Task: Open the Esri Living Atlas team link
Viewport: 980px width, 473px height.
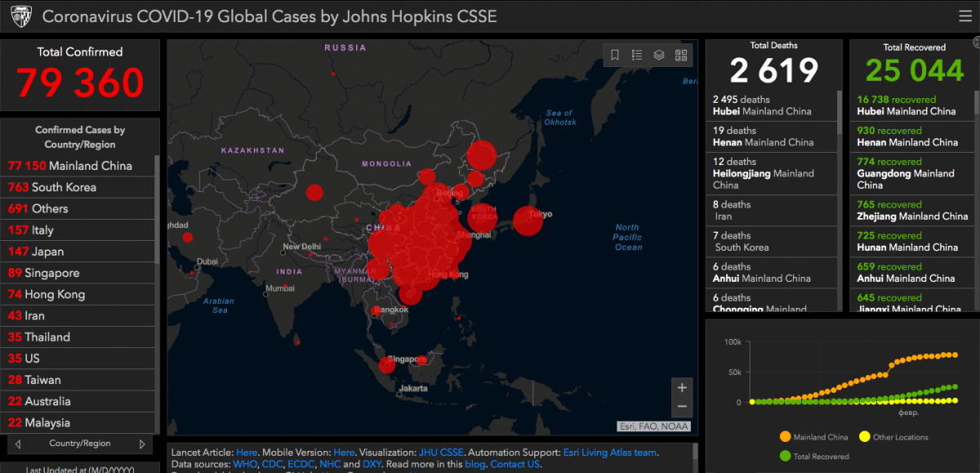Action: click(x=610, y=452)
